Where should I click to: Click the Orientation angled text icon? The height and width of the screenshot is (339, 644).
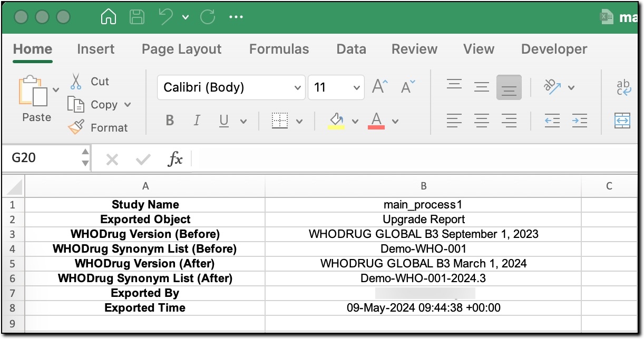pos(552,87)
